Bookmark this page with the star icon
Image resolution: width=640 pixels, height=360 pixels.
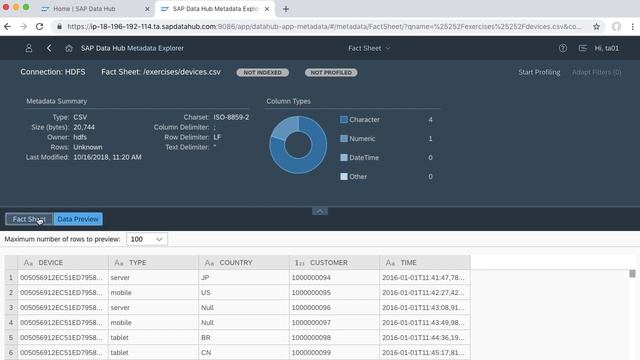596,27
